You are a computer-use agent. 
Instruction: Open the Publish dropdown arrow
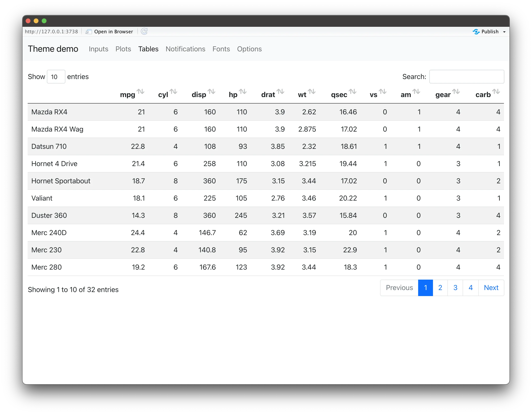pos(504,32)
